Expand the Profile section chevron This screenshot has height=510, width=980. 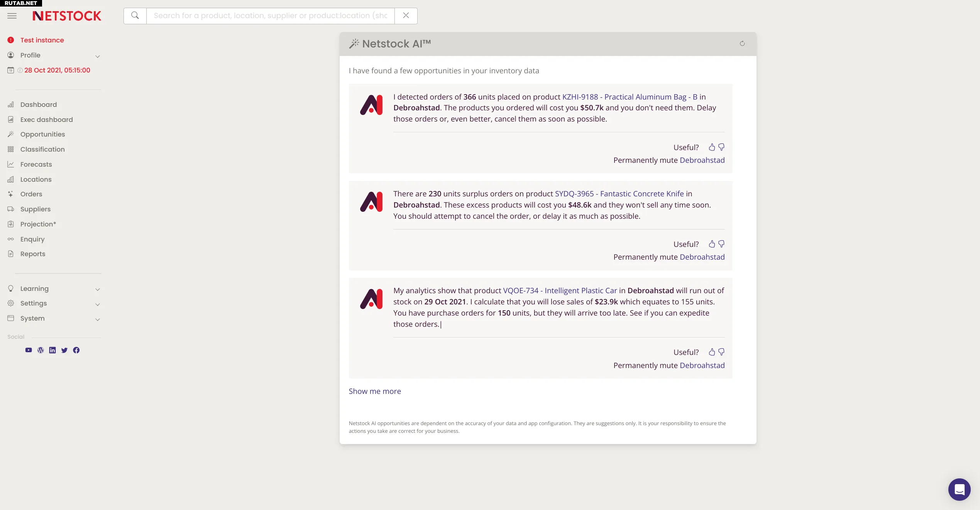pos(98,56)
